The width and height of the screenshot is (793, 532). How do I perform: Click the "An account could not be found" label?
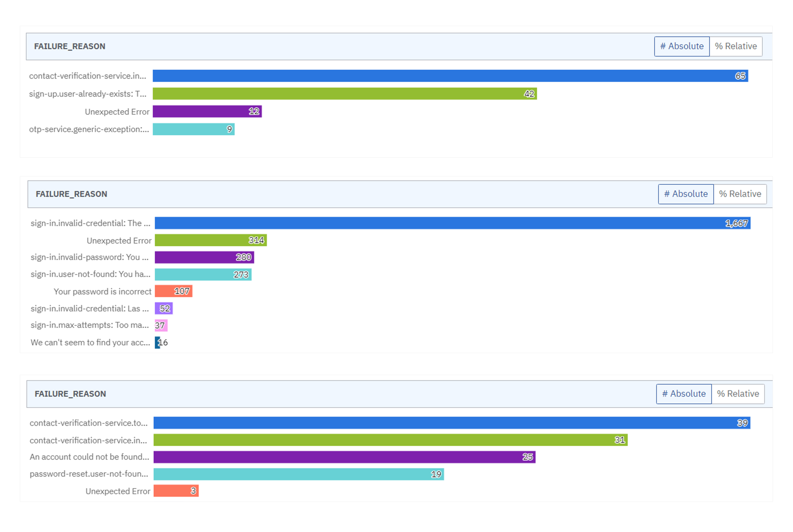coord(89,457)
